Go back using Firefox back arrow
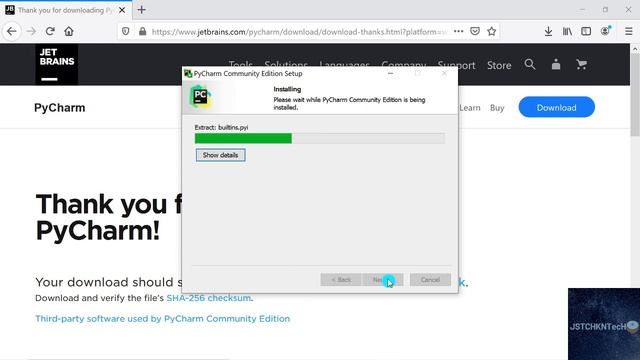640x360 pixels. tap(12, 31)
